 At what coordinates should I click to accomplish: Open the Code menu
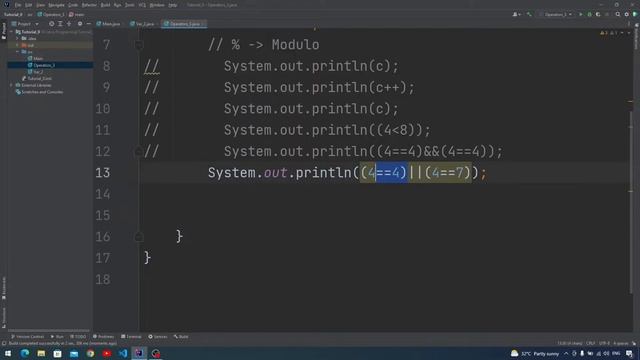coord(73,5)
